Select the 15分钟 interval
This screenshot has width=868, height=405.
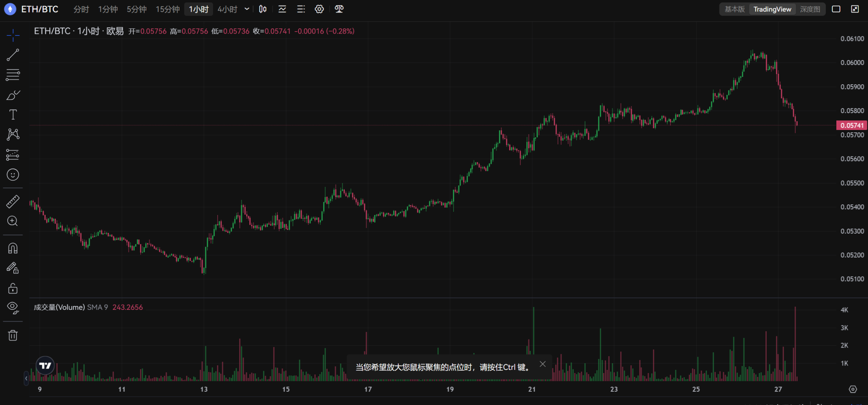point(168,9)
